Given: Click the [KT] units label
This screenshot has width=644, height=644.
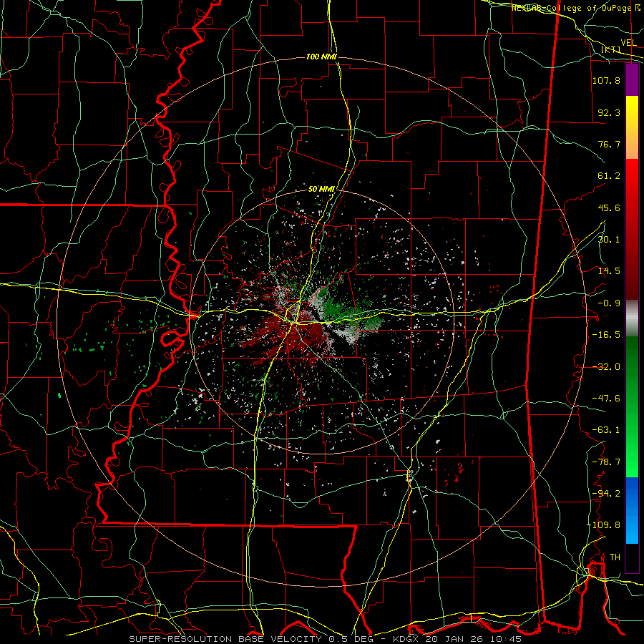Looking at the screenshot, I should click(611, 49).
